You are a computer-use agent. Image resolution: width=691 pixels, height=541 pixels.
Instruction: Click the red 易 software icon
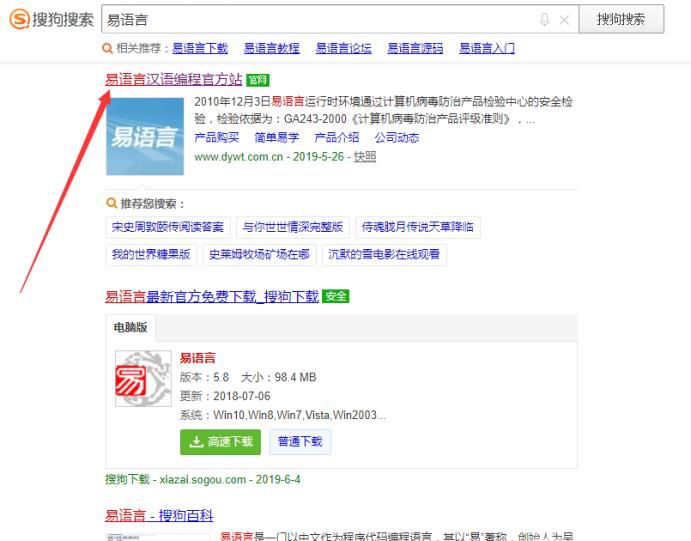(x=143, y=378)
